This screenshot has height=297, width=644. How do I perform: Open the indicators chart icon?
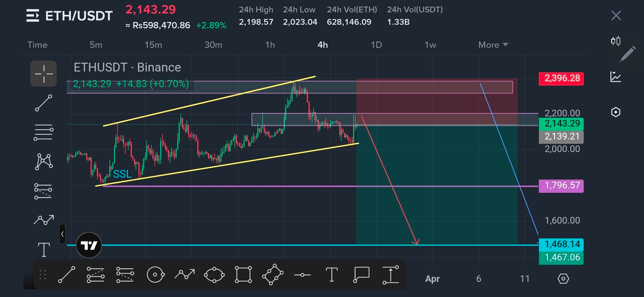pos(616,77)
